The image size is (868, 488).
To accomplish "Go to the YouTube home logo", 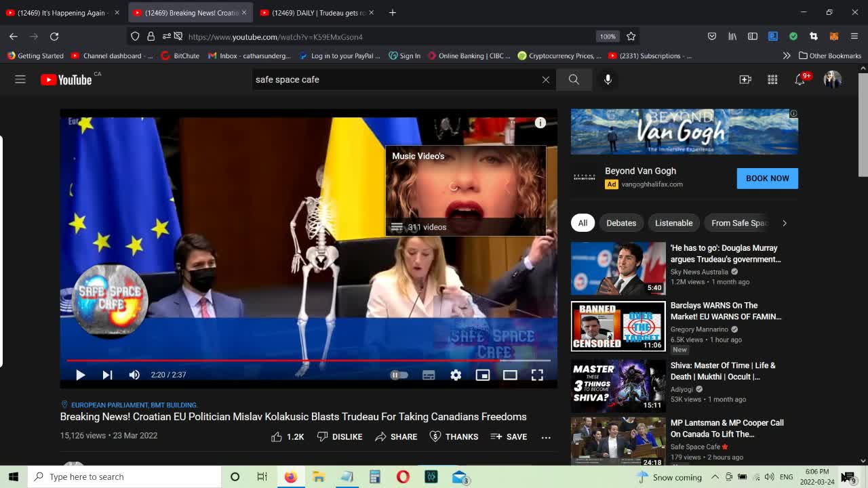I will point(66,80).
